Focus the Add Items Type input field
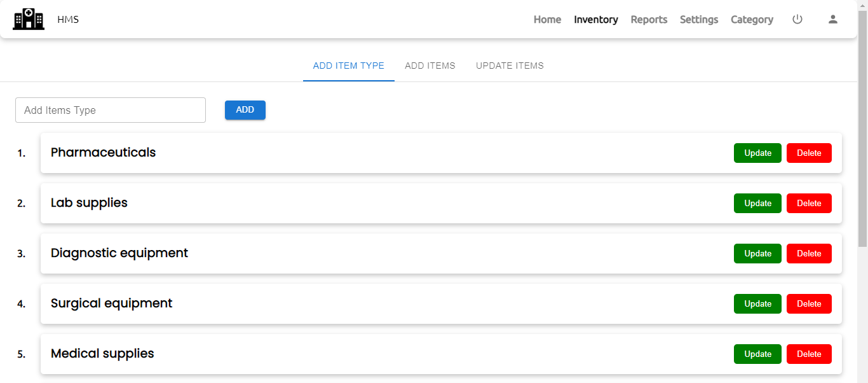The width and height of the screenshot is (868, 383). pyautogui.click(x=111, y=110)
